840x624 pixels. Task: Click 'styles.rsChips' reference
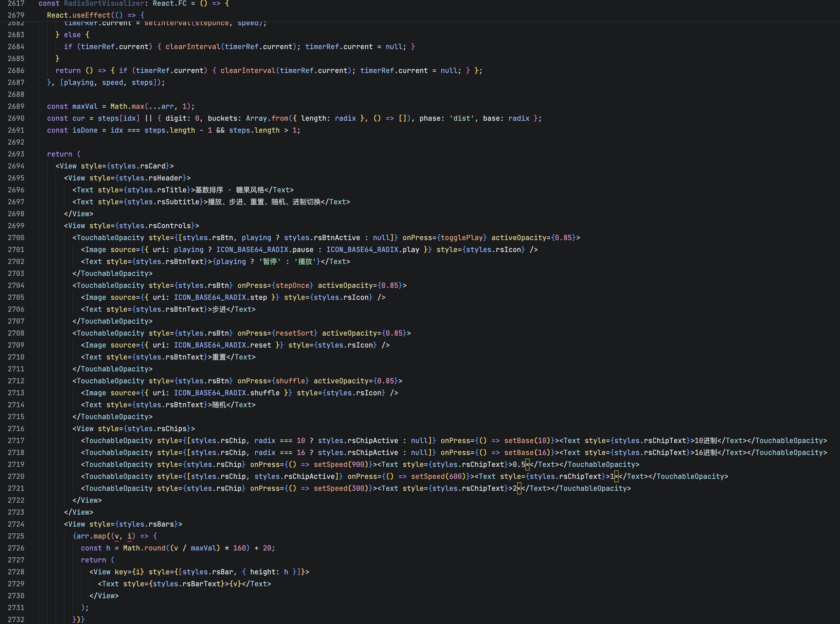157,429
